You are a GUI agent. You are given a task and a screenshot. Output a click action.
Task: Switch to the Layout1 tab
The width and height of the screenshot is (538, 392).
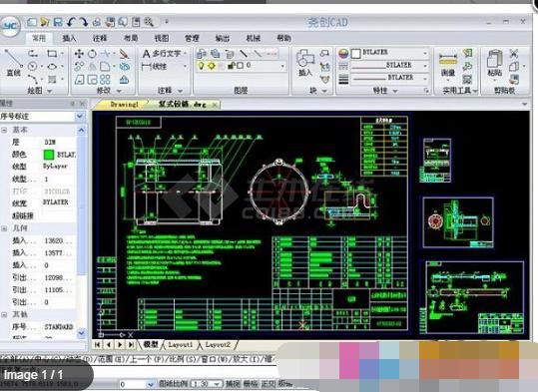[x=181, y=345]
